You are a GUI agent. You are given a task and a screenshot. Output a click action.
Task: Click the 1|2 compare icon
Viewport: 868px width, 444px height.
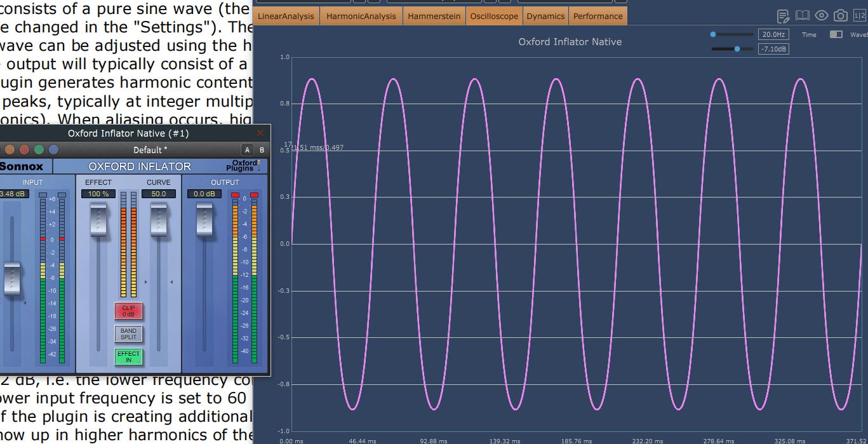click(x=859, y=16)
